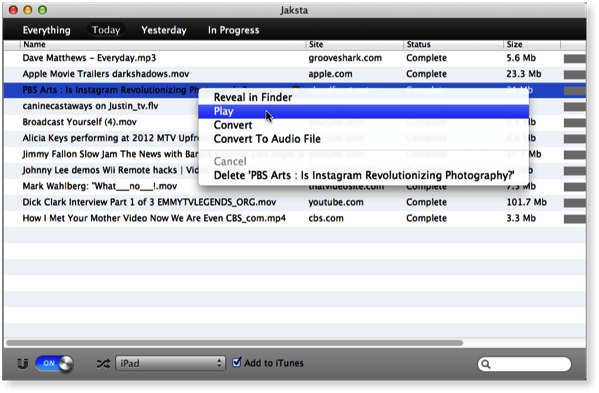Image resolution: width=599 pixels, height=393 pixels.
Task: Open the In Progress tab
Action: click(233, 30)
